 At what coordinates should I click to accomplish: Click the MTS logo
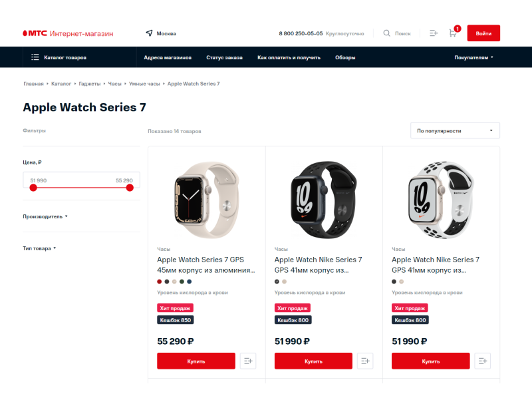click(x=35, y=33)
